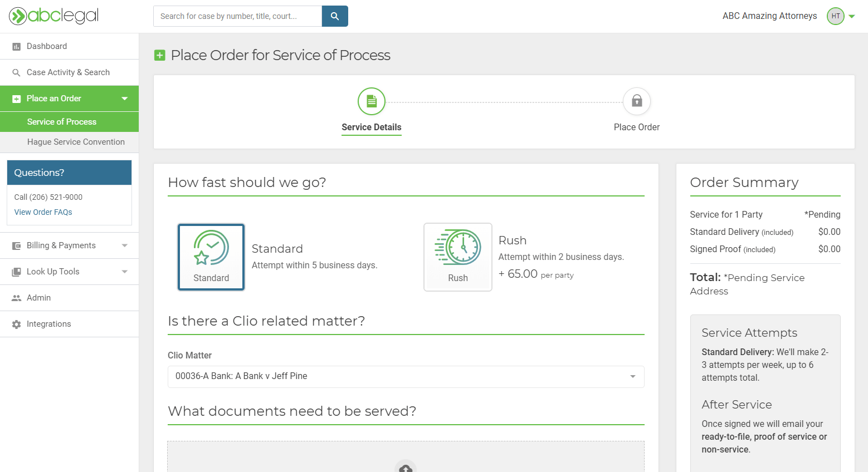Click the Billing & Payments wallet icon
Viewport: 868px width, 472px height.
(17, 245)
